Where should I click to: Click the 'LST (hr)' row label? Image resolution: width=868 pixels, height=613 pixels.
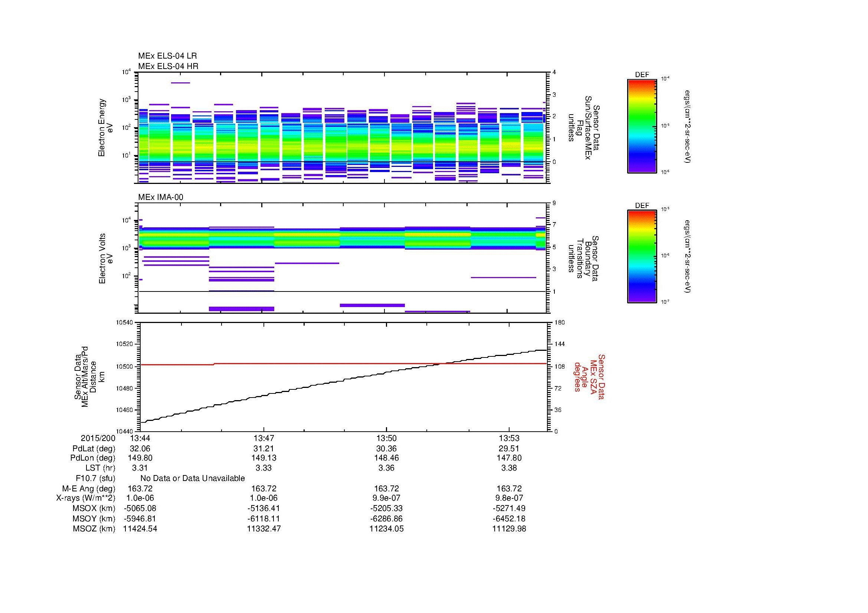click(x=100, y=468)
